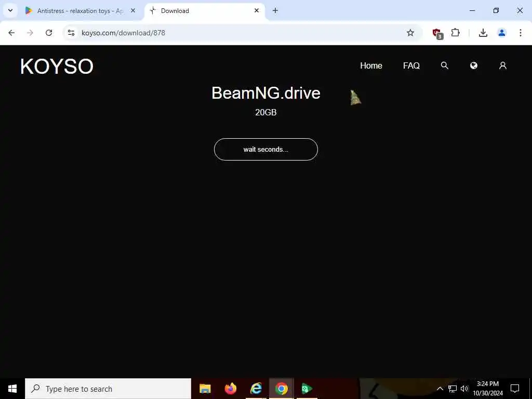Switch to Chrome in the taskbar
Screen dimensions: 532x399
click(x=281, y=389)
